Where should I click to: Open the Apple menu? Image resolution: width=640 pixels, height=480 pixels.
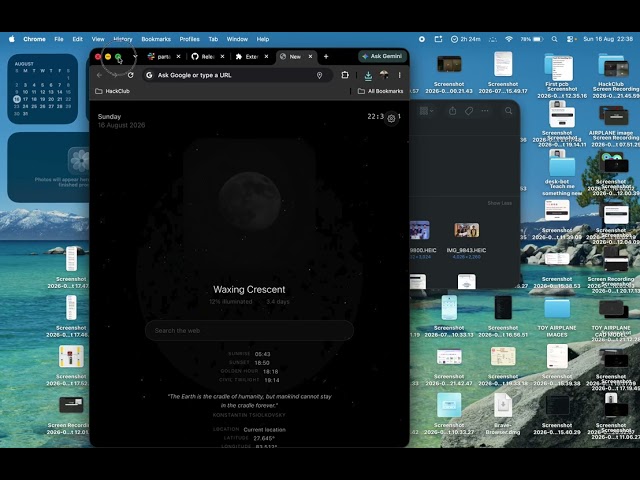pos(12,39)
